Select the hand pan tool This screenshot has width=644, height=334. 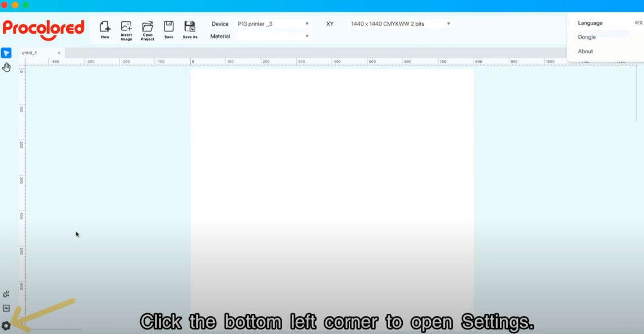(6, 67)
